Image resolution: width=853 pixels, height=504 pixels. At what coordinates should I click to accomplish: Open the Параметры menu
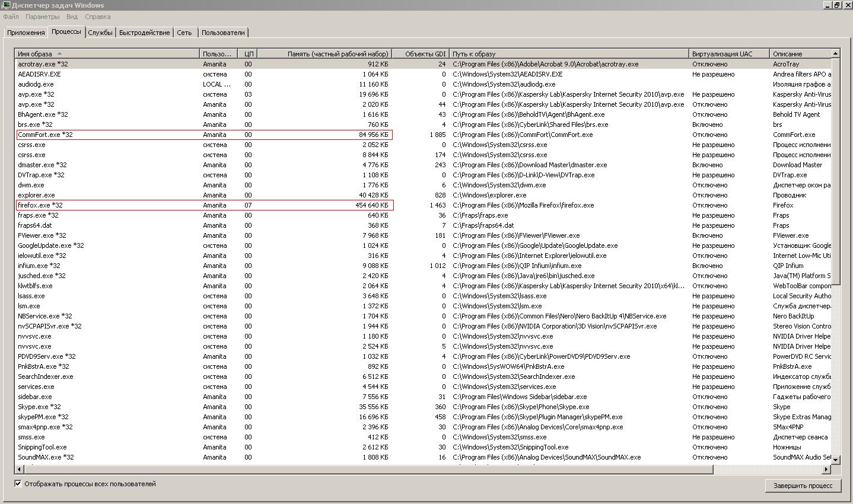coord(42,17)
